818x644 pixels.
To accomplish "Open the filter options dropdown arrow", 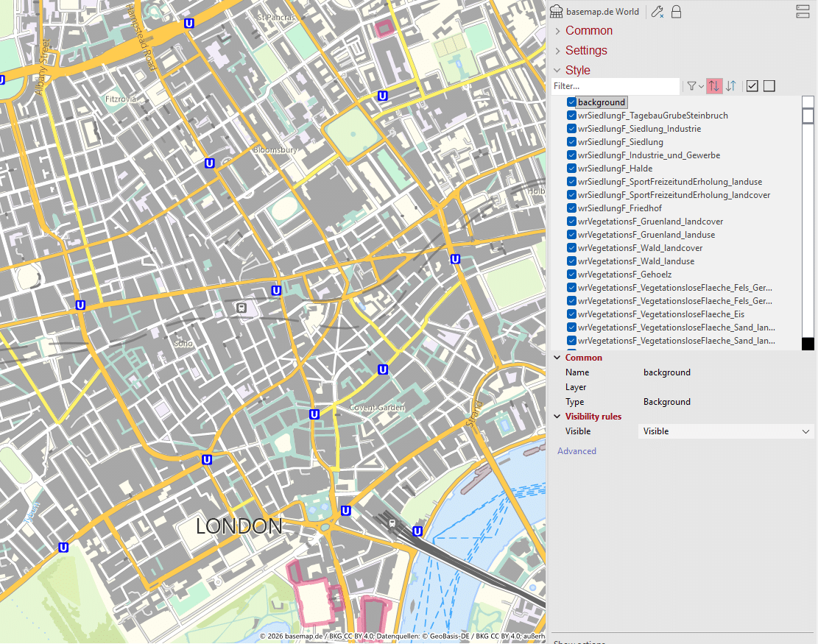I will [701, 87].
